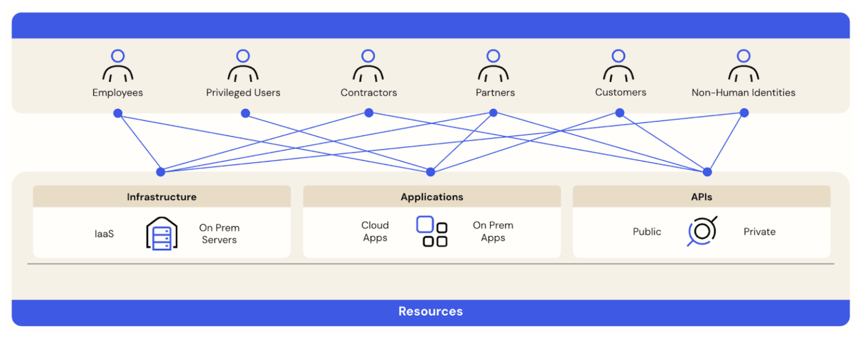Click the Cloud Apps label
The height and width of the screenshot is (339, 868).
coord(375,232)
